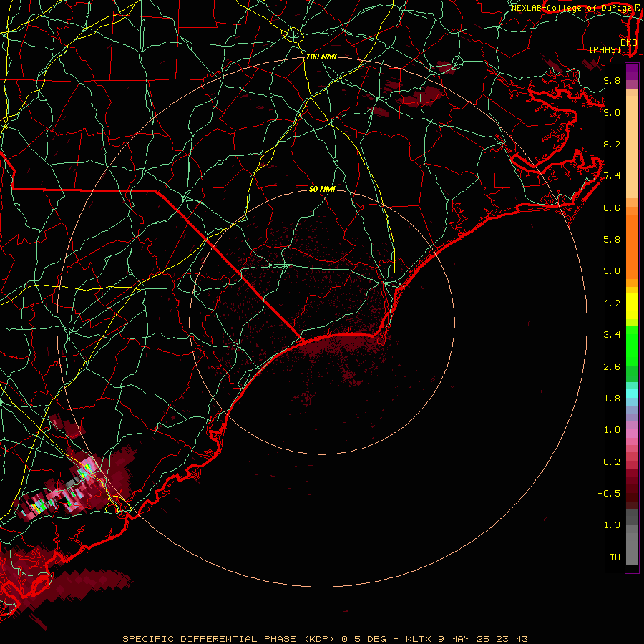Screen dimensions: 644x644
Task: Click the 9 MAY 25 date in caption
Action: [464, 639]
